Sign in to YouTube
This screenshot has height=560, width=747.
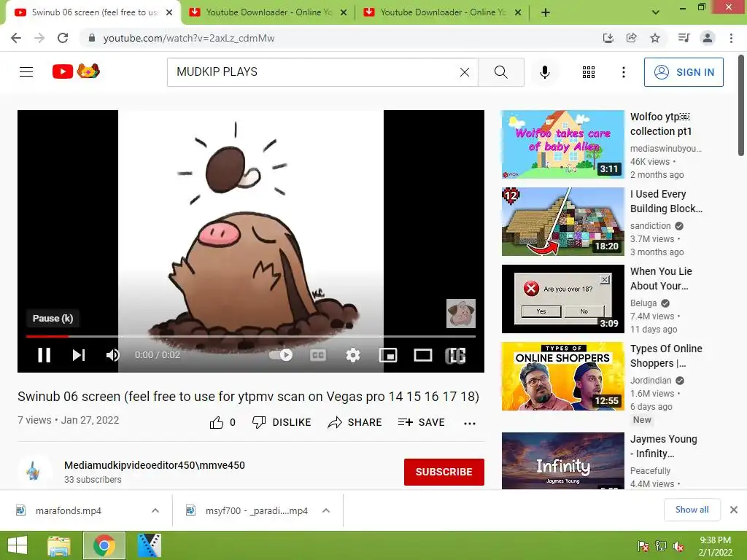684,72
